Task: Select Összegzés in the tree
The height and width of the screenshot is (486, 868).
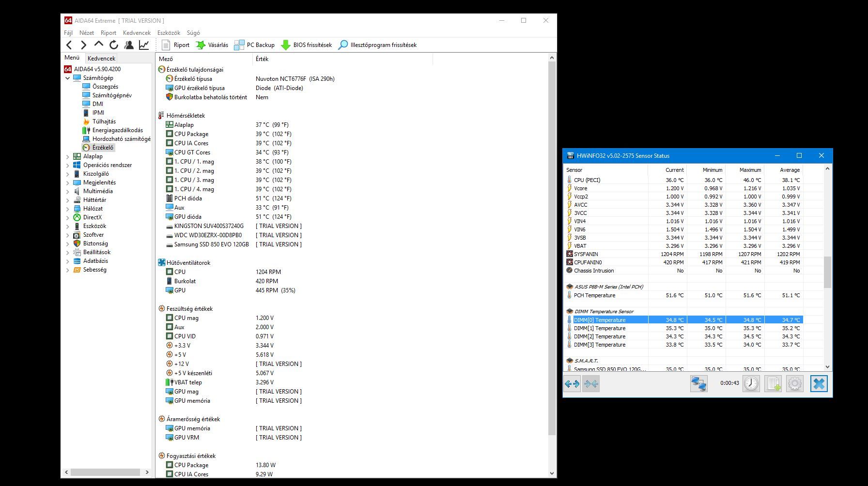Action: point(105,87)
